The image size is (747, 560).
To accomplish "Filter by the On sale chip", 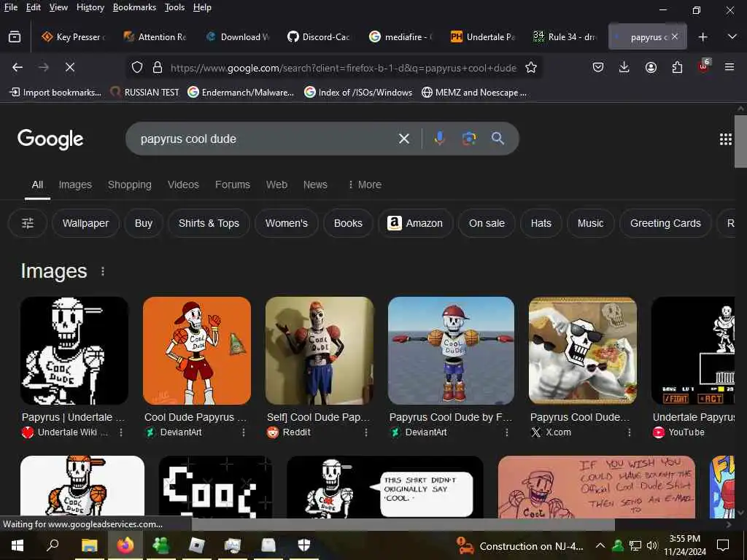I will (487, 223).
